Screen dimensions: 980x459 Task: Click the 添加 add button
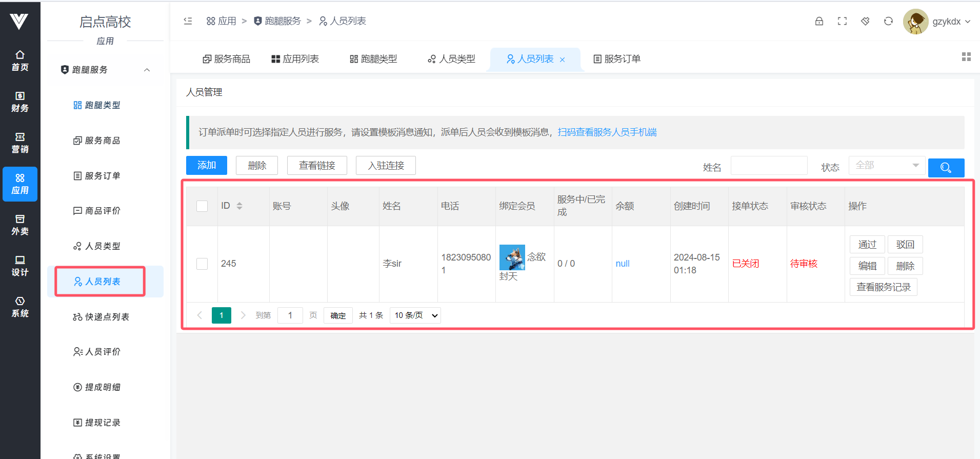tap(206, 165)
